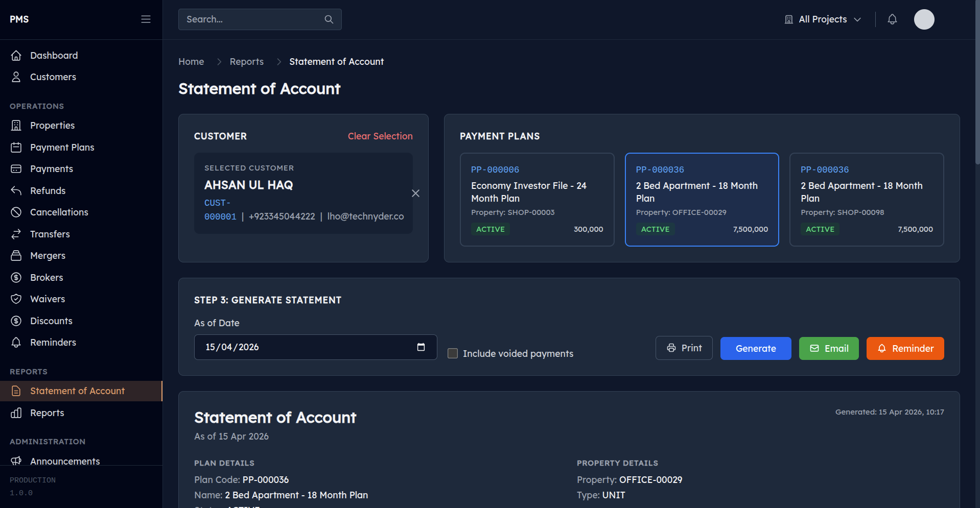This screenshot has height=508, width=980.
Task: Open Announcements via the megaphone icon
Action: [x=16, y=461]
